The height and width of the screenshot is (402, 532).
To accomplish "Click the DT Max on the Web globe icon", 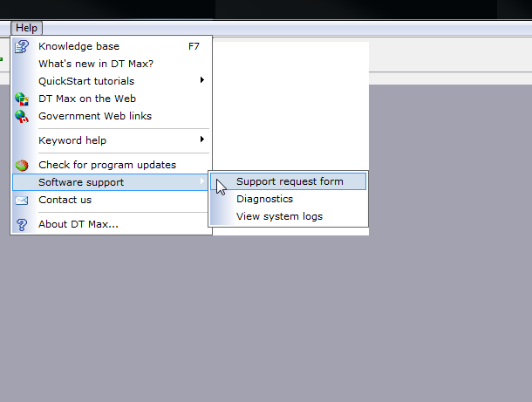I will pos(22,99).
